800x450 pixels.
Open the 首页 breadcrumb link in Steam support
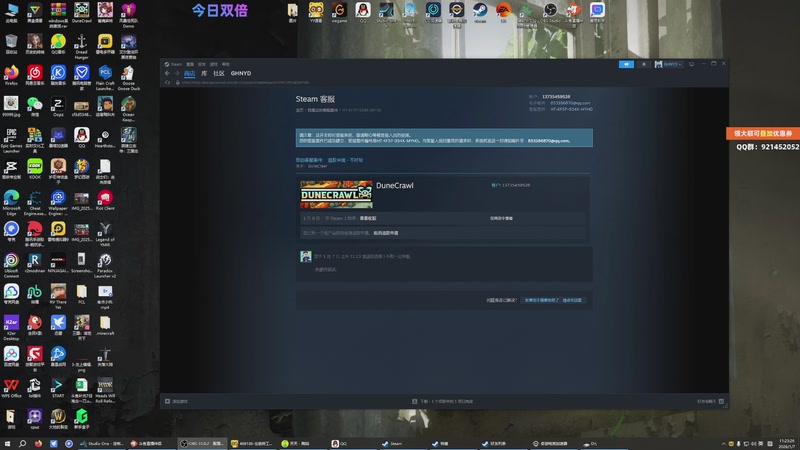(x=299, y=110)
